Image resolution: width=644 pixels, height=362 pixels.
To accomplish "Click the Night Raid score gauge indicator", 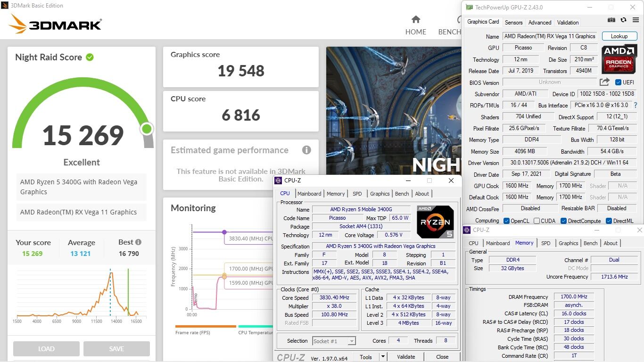I will click(147, 129).
